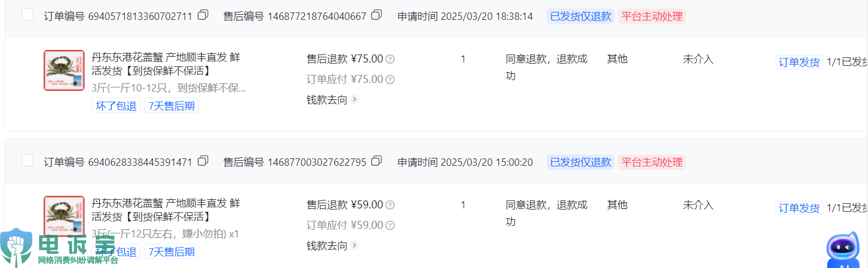868x268 pixels.
Task: Click 已发货仅退款 tag on first order
Action: pos(580,16)
